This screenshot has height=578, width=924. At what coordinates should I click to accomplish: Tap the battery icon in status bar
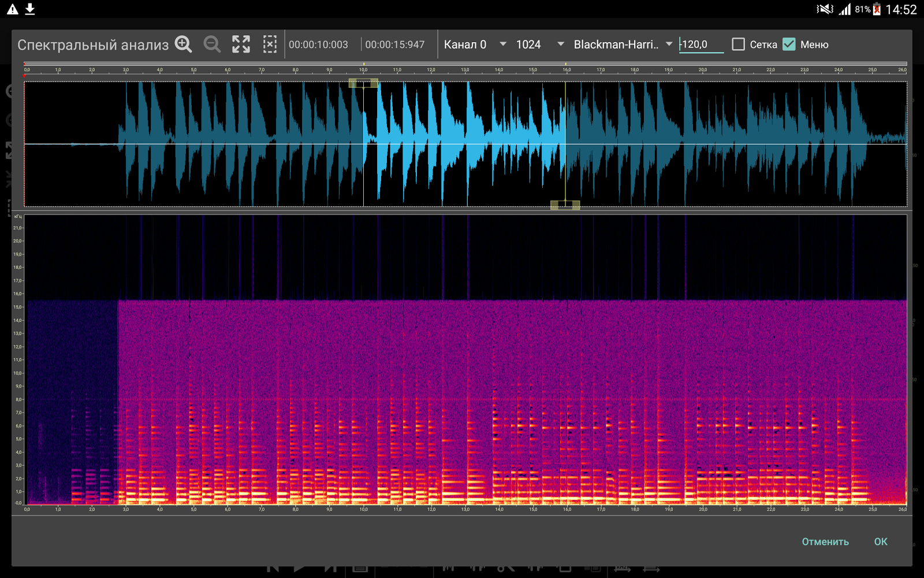(x=877, y=9)
